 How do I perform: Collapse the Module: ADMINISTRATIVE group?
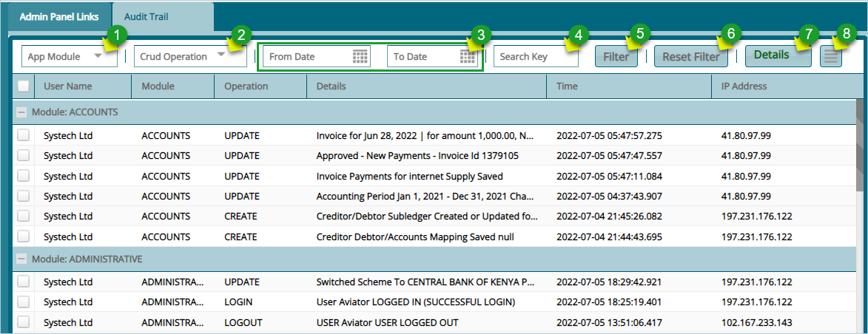coord(21,259)
